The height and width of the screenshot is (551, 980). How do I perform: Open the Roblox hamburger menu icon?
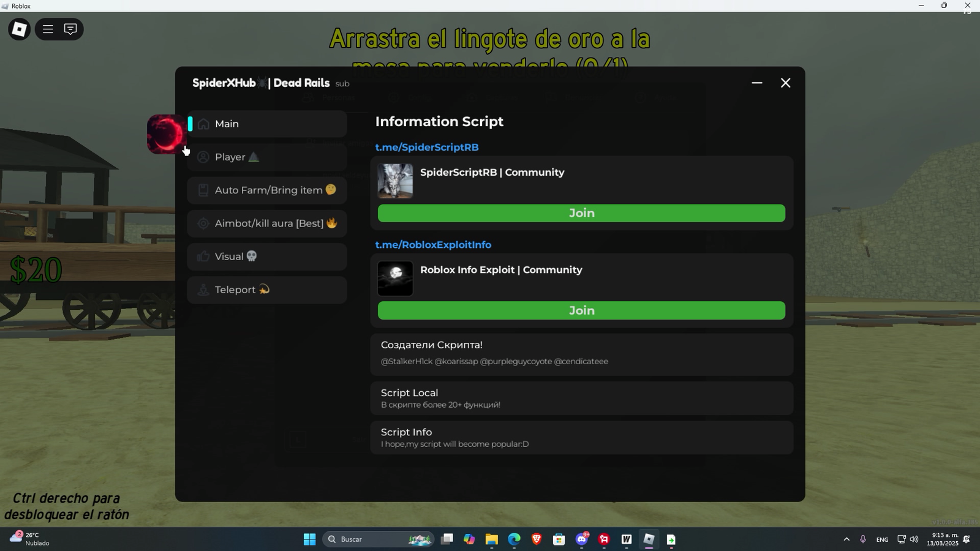pyautogui.click(x=48, y=29)
